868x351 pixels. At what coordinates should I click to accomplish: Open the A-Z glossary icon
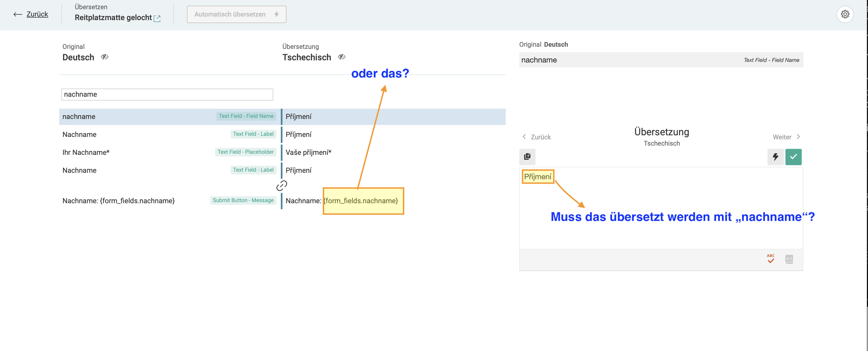point(789,259)
